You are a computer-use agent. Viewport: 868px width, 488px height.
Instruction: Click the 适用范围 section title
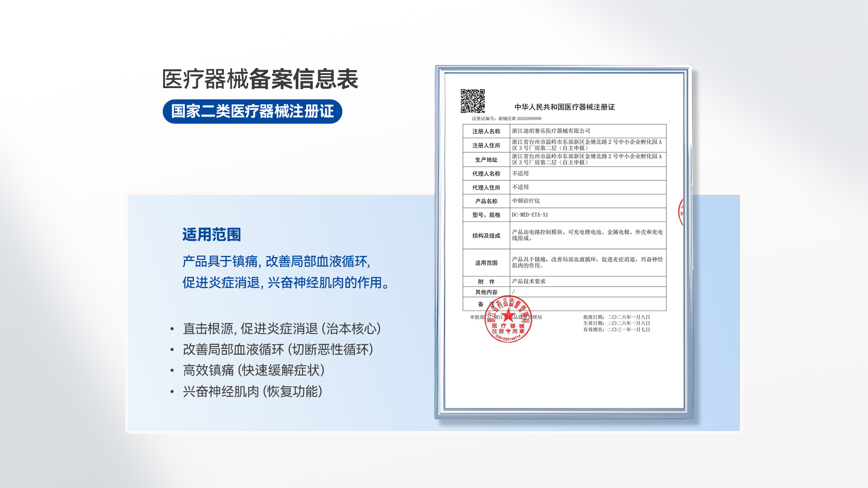tap(212, 235)
